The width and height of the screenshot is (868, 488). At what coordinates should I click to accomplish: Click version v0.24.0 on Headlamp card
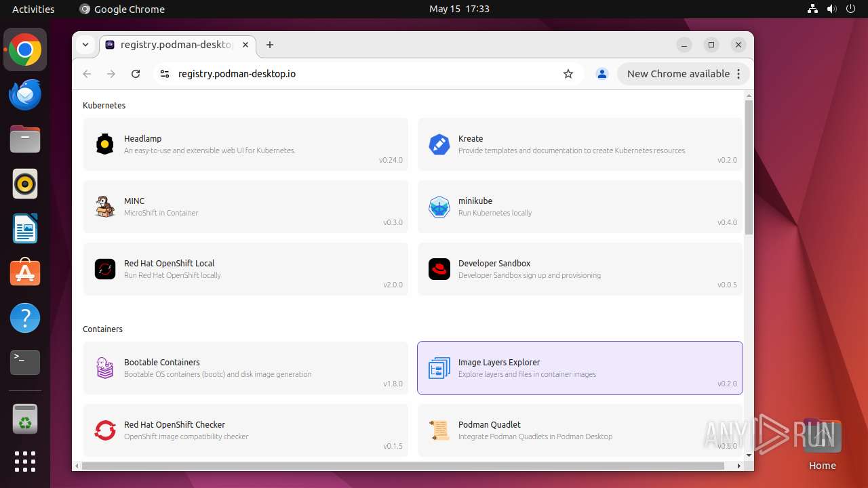tap(391, 160)
